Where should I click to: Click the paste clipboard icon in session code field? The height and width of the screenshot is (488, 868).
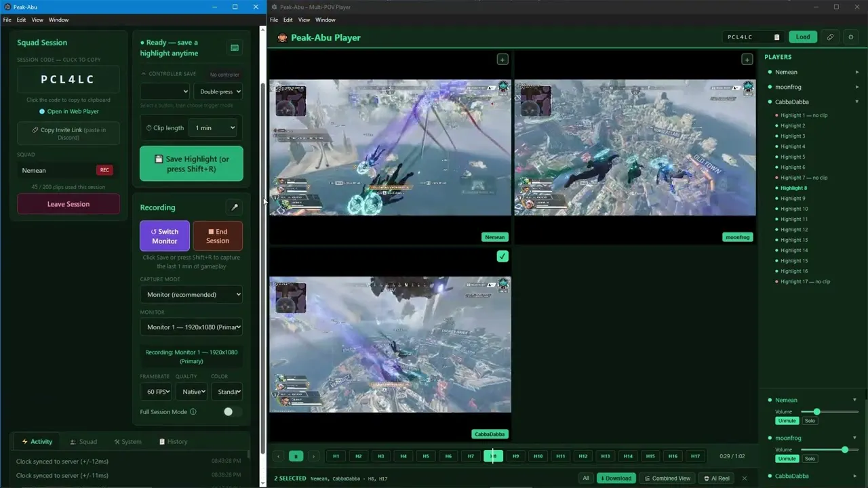click(776, 37)
